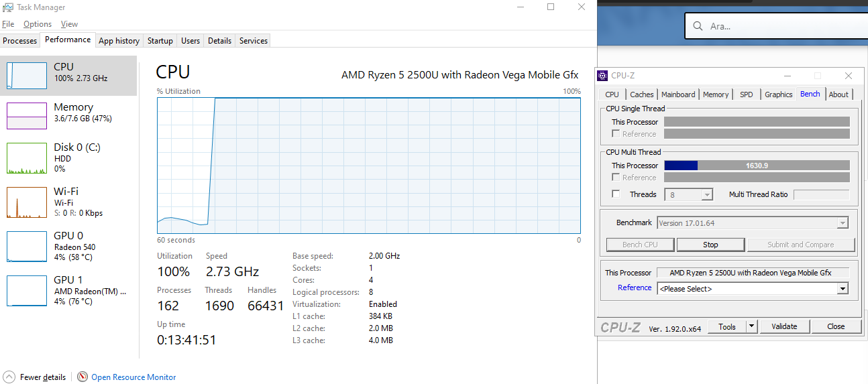Open the Options menu in Task Manager

[x=38, y=24]
